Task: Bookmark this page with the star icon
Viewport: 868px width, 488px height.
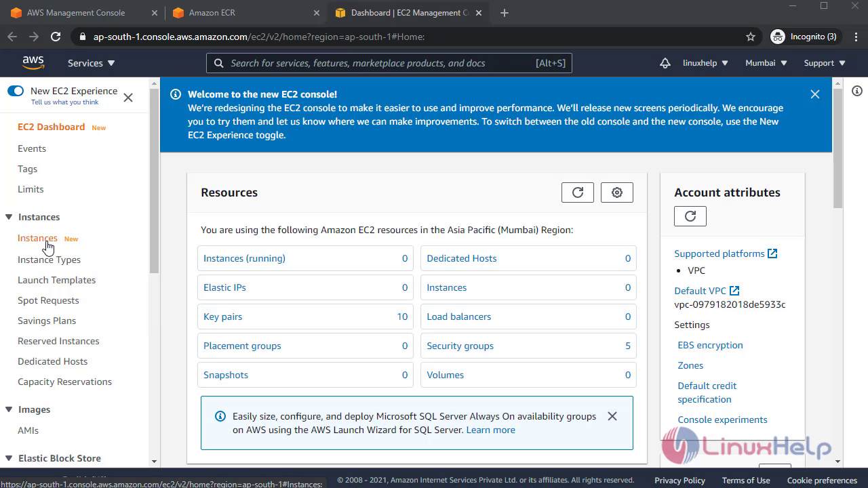Action: (x=751, y=37)
